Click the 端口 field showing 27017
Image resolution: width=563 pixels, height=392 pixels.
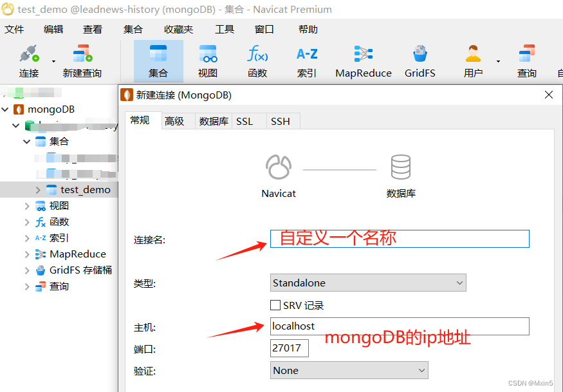[x=289, y=348]
